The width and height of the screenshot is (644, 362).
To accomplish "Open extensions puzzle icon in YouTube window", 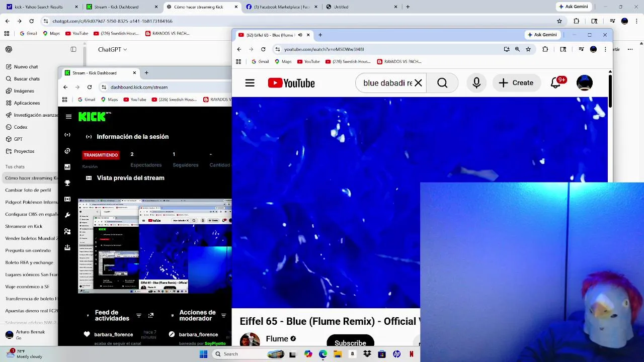I will click(x=545, y=49).
